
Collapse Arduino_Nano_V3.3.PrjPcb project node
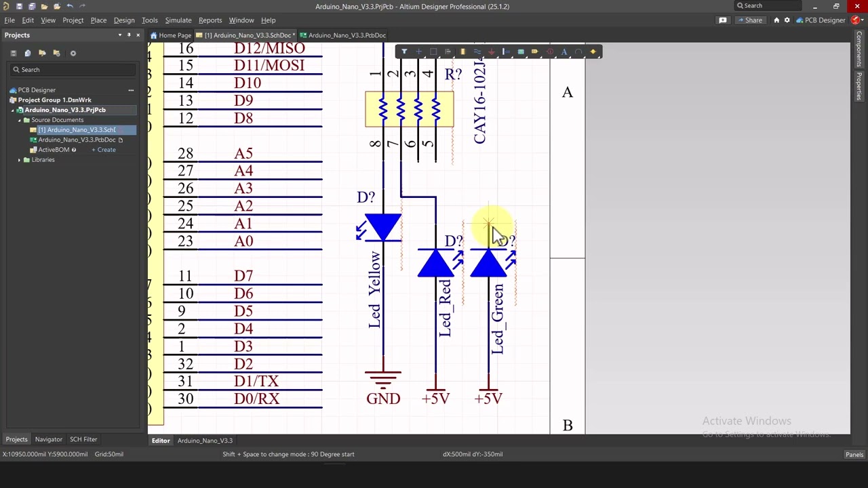click(12, 110)
